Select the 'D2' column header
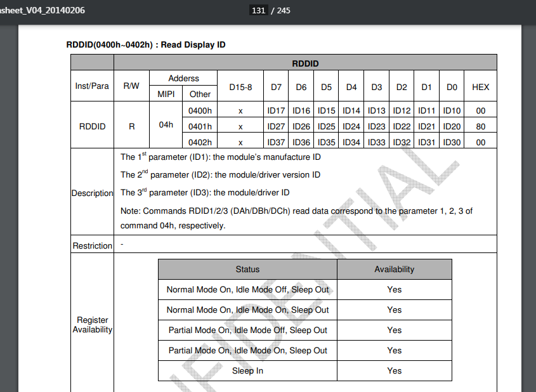Viewport: 536px width, 392px height. point(402,87)
